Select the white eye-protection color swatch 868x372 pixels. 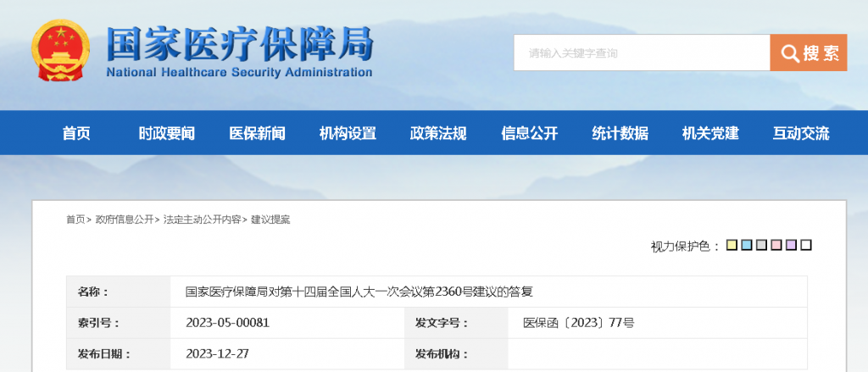click(x=807, y=245)
